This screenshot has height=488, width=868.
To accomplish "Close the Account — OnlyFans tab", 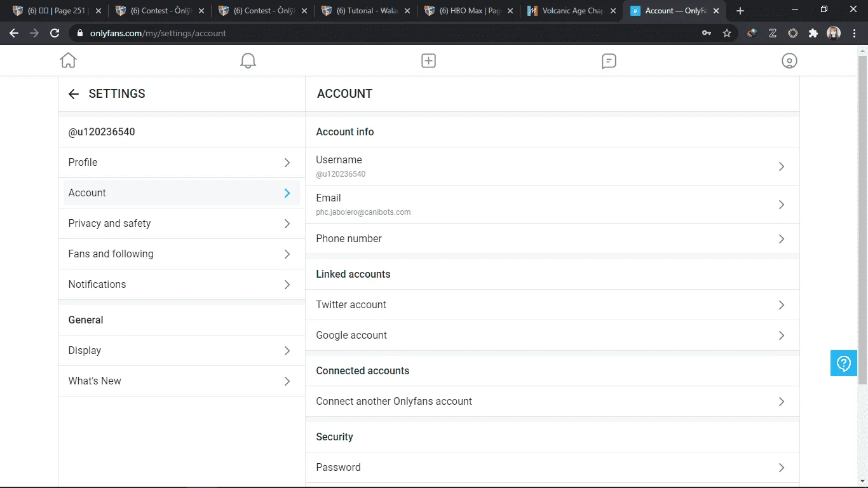I will tap(715, 11).
